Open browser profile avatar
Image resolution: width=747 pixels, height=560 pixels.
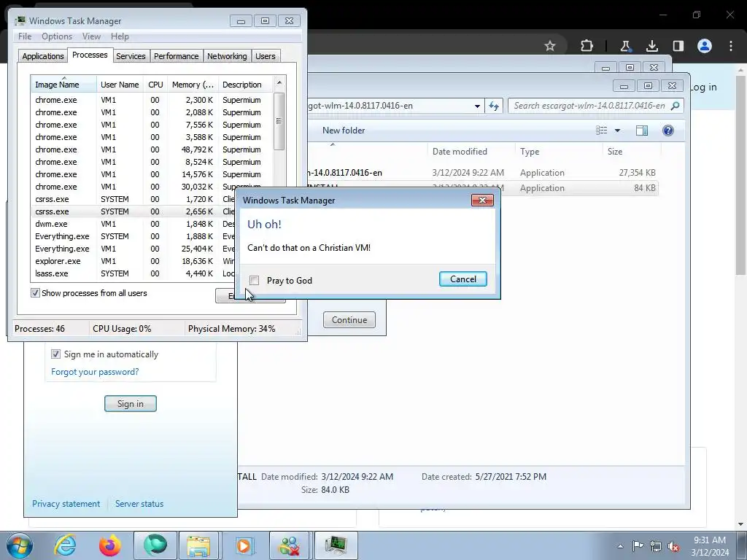pyautogui.click(x=705, y=46)
